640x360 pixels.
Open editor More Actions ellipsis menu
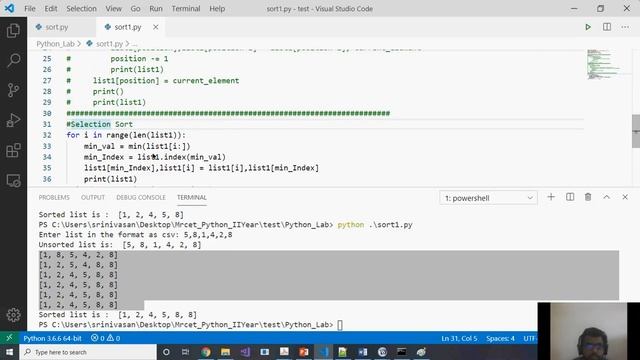625,27
